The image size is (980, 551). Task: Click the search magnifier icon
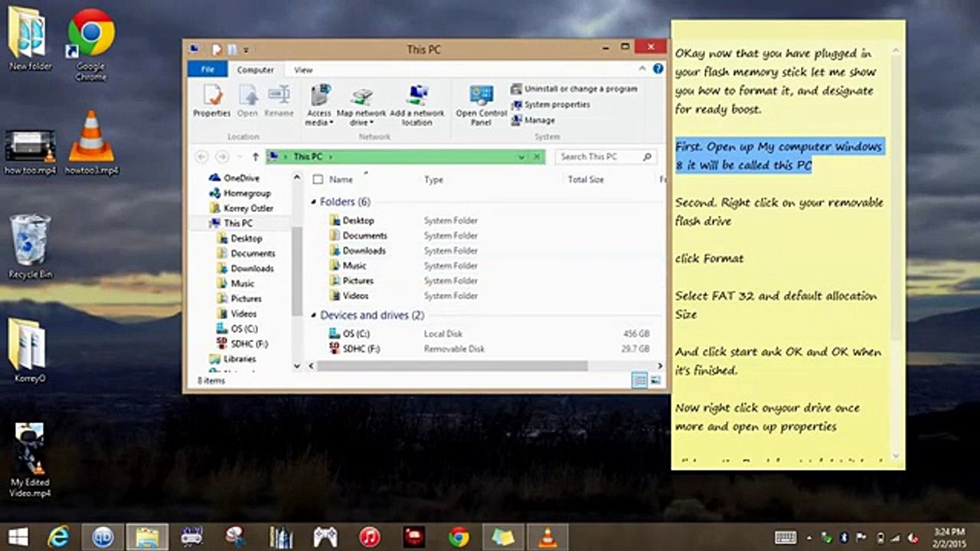647,157
